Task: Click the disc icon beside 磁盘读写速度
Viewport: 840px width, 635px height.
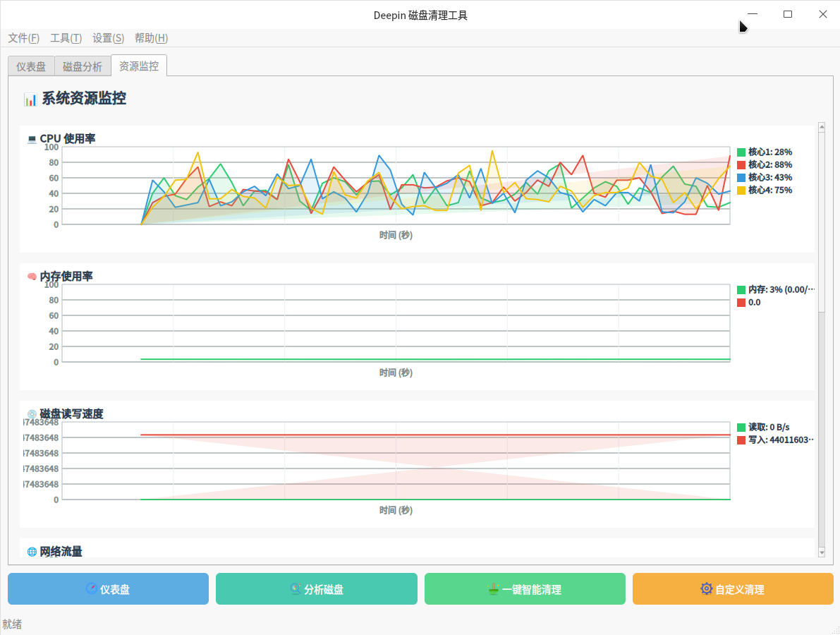Action: [x=32, y=414]
